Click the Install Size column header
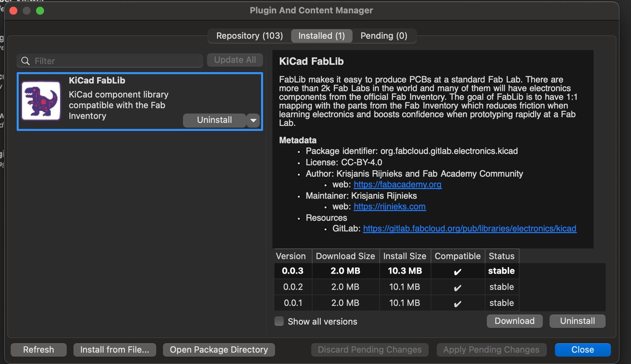 [x=405, y=256]
